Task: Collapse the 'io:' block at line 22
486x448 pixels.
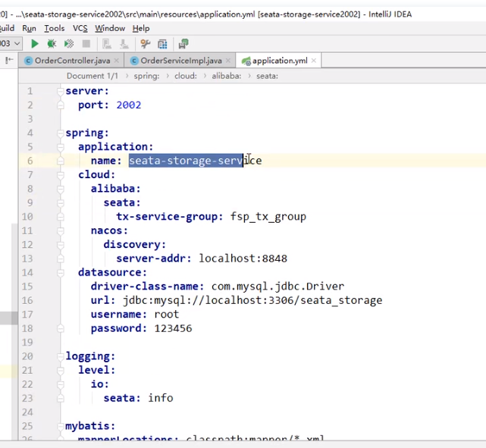Action: (x=61, y=384)
